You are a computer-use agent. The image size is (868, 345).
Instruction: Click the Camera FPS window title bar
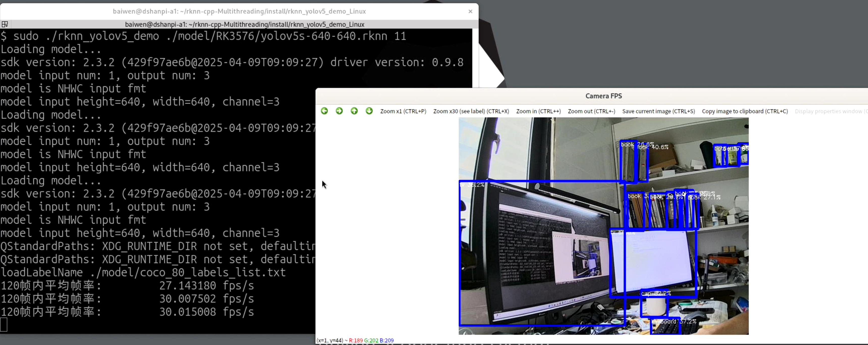[x=603, y=96]
